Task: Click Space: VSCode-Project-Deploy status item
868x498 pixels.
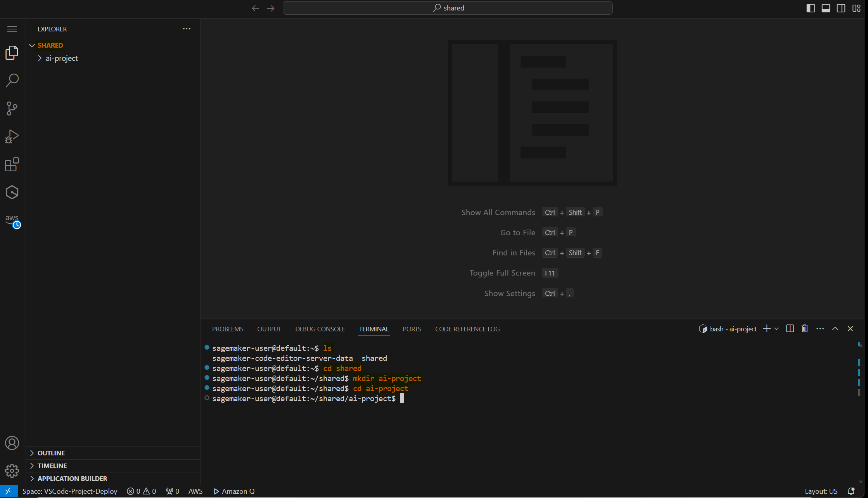Action: coord(70,491)
